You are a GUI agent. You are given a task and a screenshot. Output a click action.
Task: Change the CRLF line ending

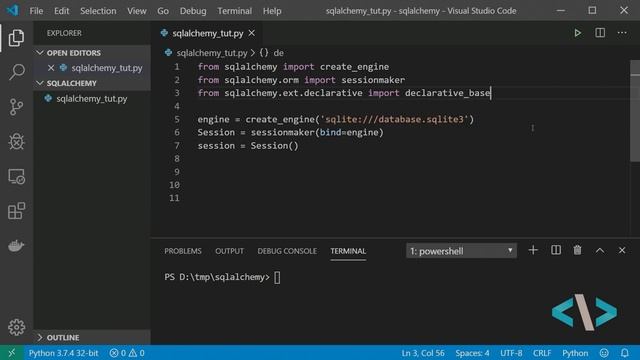coord(542,353)
